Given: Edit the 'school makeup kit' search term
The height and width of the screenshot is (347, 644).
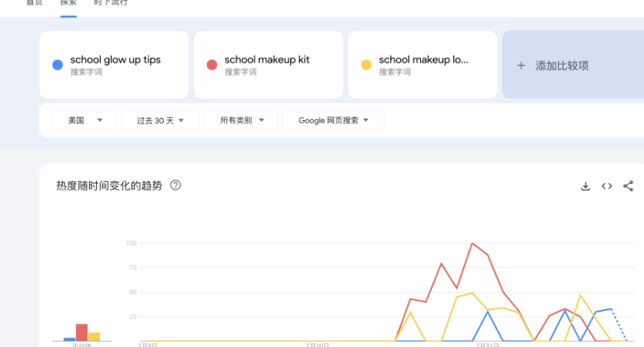Looking at the screenshot, I should click(267, 60).
